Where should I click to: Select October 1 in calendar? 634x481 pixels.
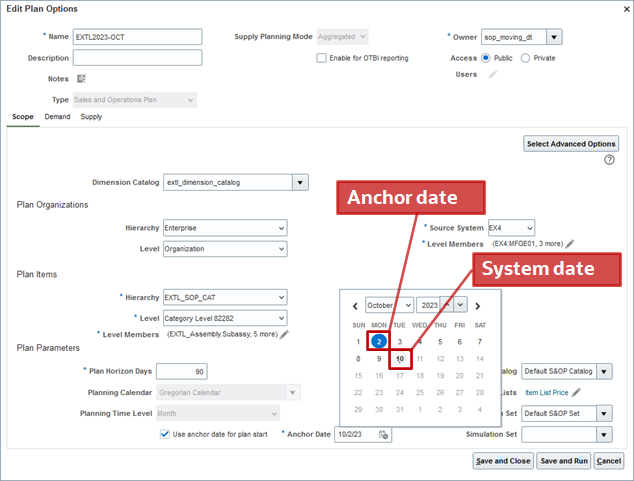coord(358,342)
